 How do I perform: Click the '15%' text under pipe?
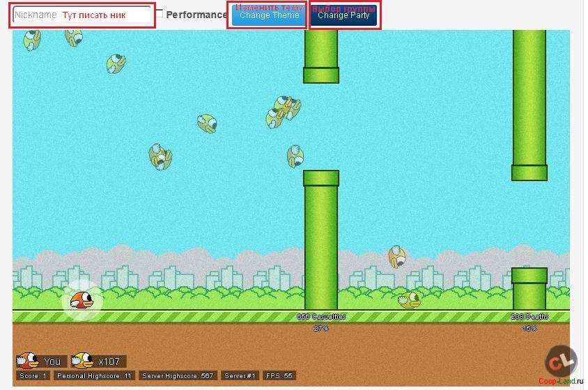pyautogui.click(x=529, y=329)
